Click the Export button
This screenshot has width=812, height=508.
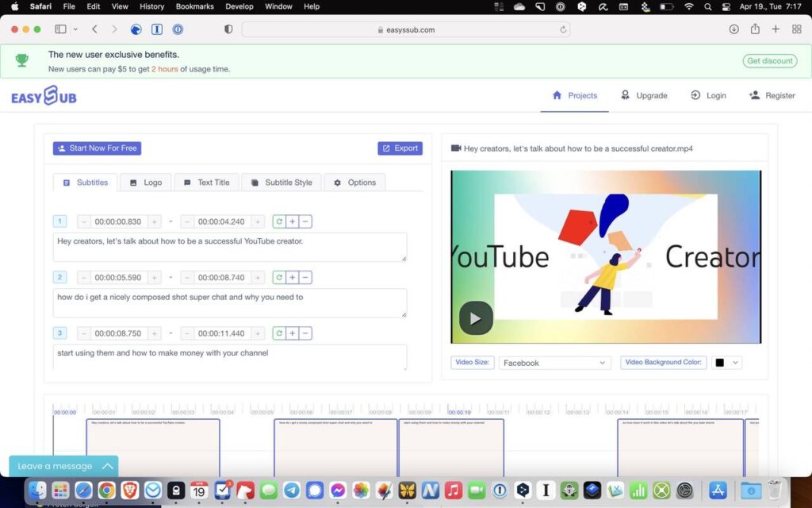click(400, 148)
